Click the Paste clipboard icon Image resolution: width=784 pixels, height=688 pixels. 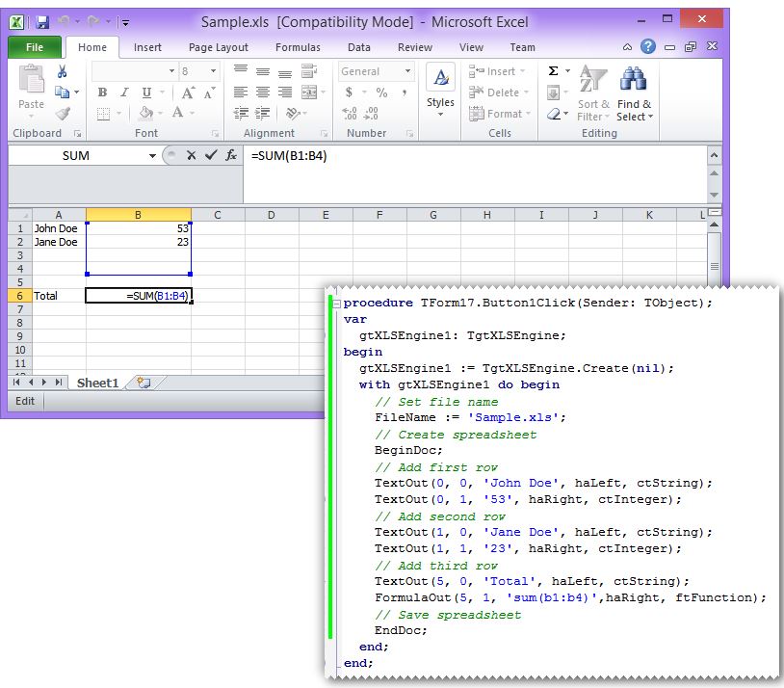pyautogui.click(x=31, y=80)
